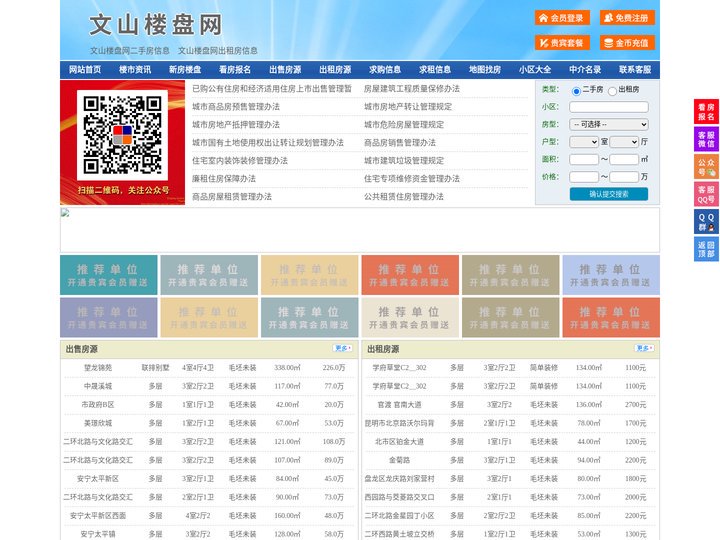Open link 住宅室内装饰装修管理办法

[x=240, y=161]
